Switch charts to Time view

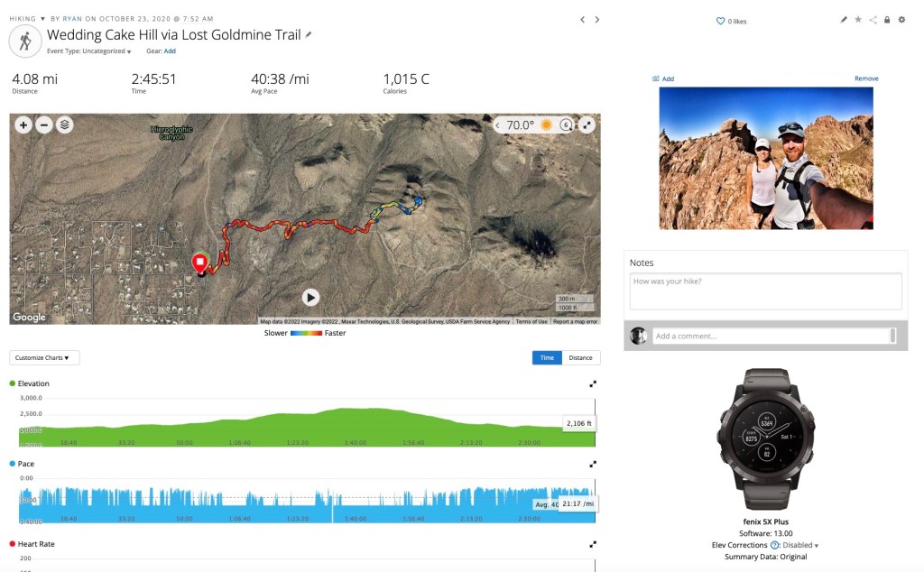click(547, 358)
